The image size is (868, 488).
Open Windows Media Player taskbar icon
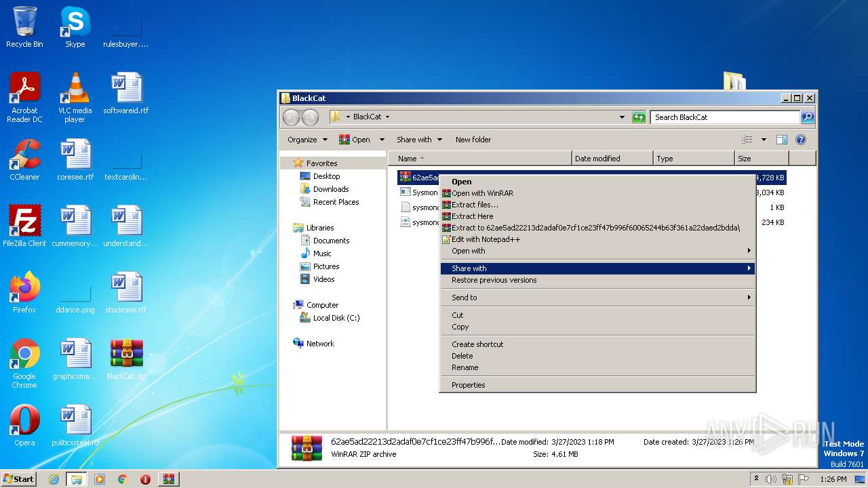click(100, 479)
